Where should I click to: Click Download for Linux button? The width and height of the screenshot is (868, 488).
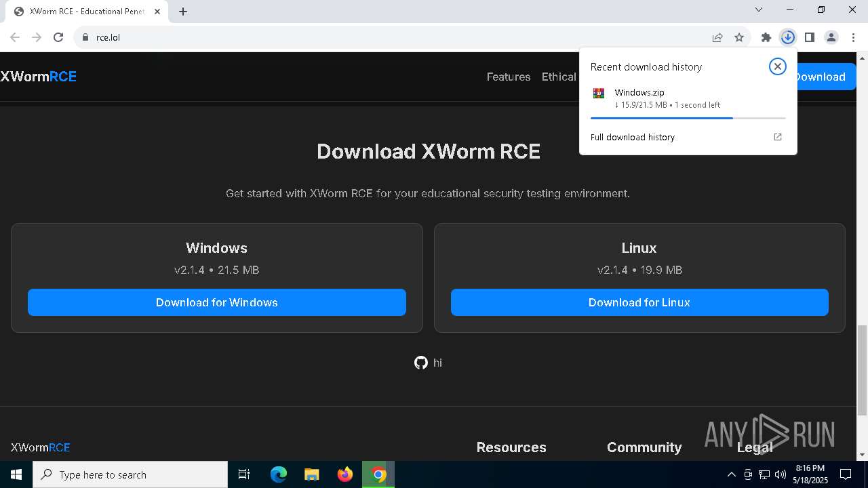click(639, 302)
